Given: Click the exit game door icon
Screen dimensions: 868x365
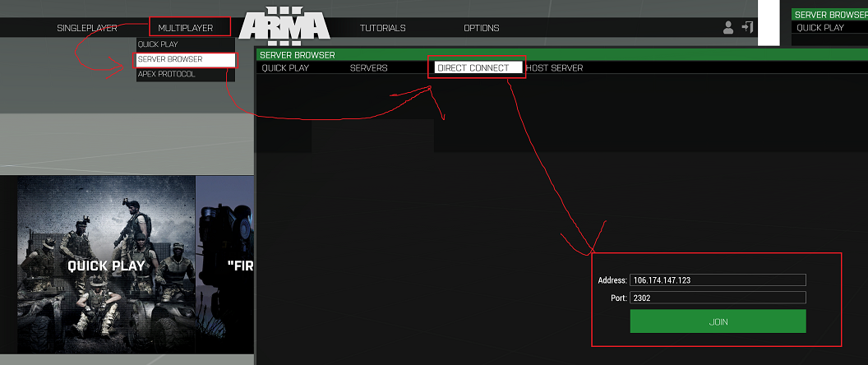Looking at the screenshot, I should 747,27.
